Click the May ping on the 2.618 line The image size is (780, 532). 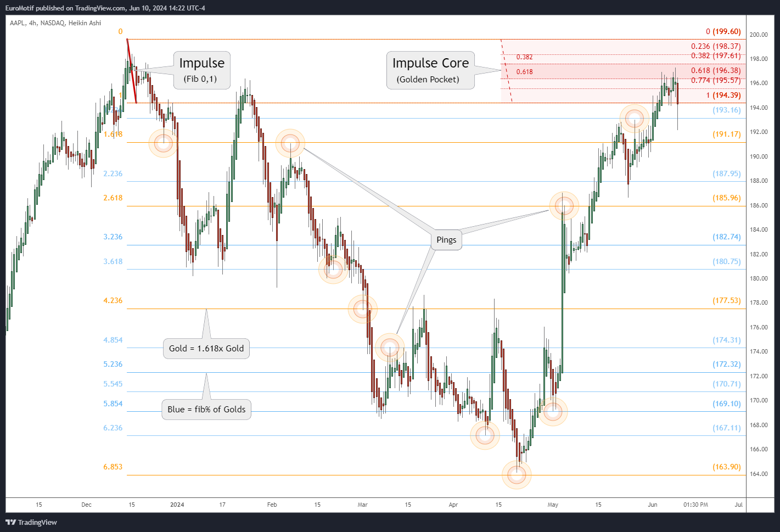(564, 206)
